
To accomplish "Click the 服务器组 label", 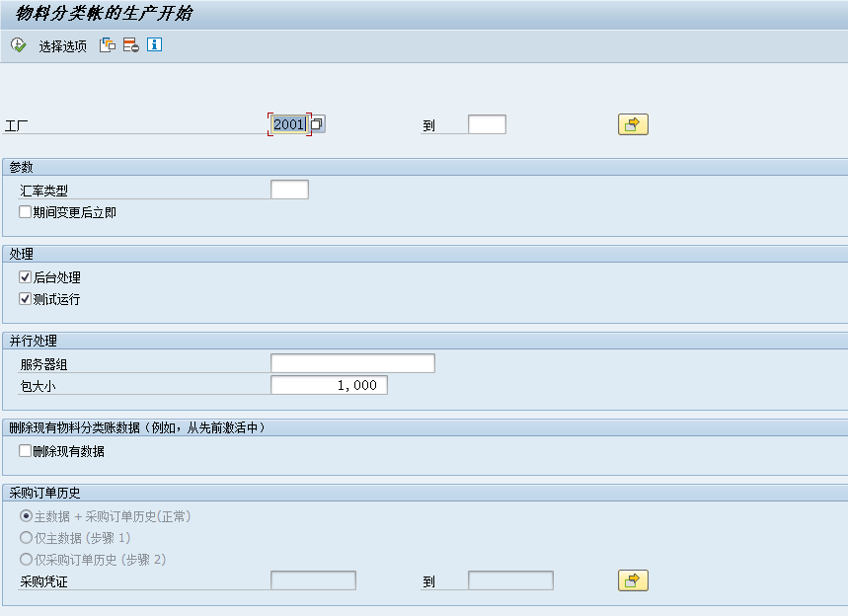I will (43, 365).
